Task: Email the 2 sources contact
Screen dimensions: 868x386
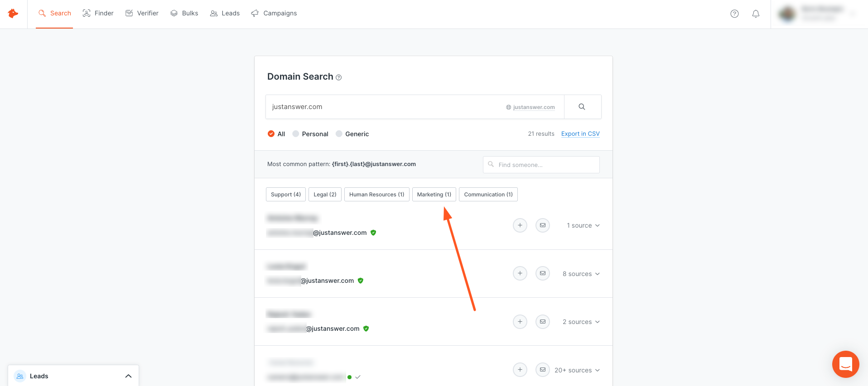Action: pos(543,322)
